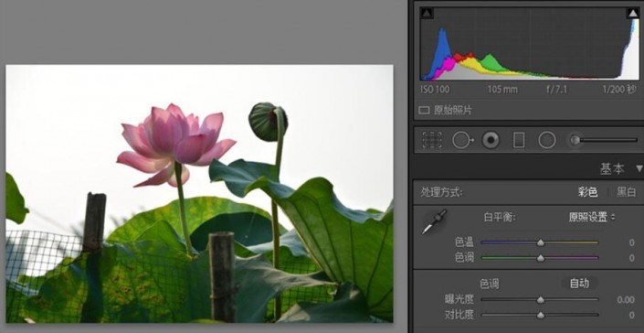The width and height of the screenshot is (644, 333).
Task: Enable the 原始照片 checkbox
Action: (424, 111)
